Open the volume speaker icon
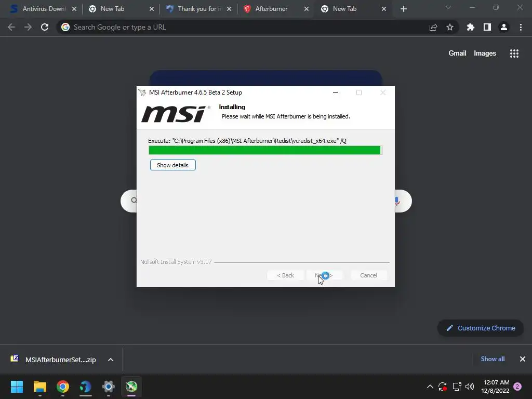 click(470, 387)
